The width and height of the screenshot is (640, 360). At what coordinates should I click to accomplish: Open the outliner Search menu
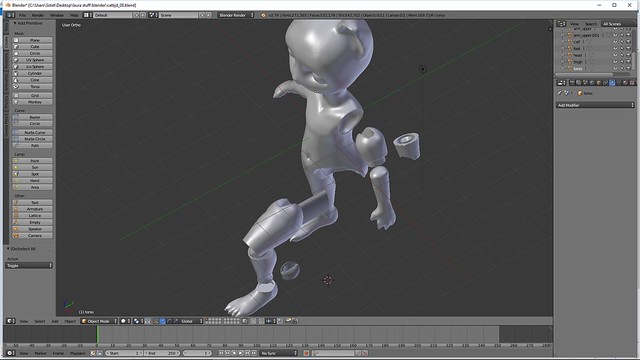(x=590, y=24)
